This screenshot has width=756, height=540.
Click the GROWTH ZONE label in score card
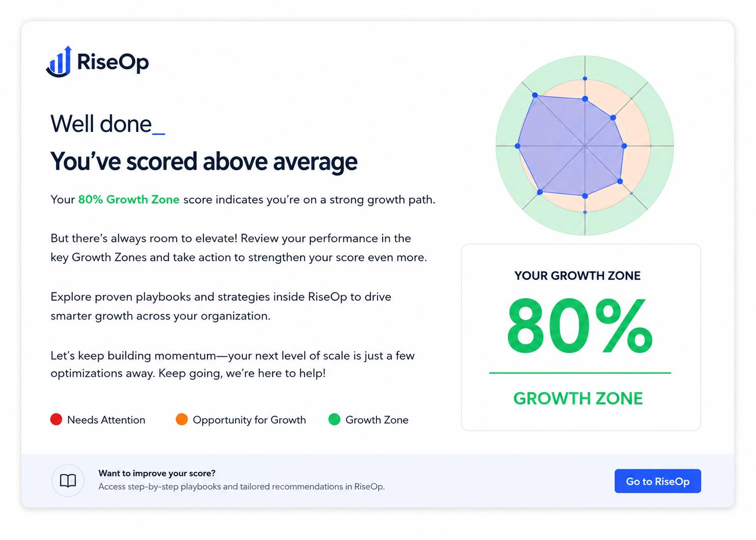point(578,398)
